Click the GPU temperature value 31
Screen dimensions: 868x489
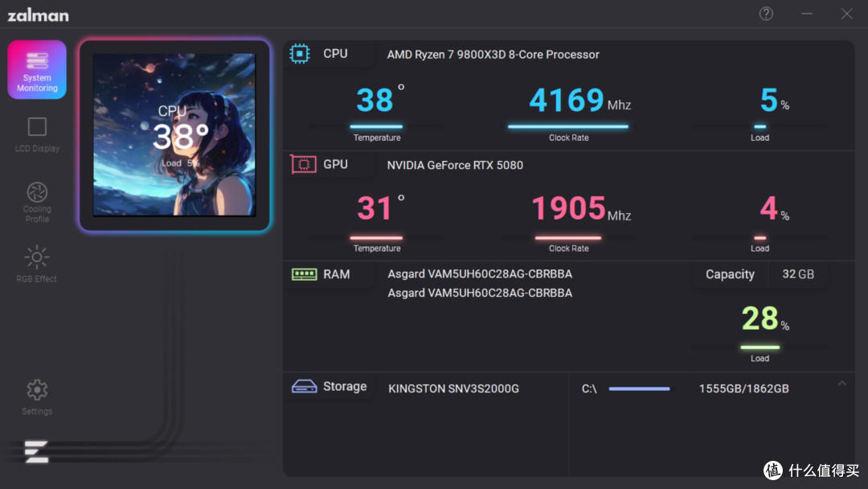pos(375,208)
